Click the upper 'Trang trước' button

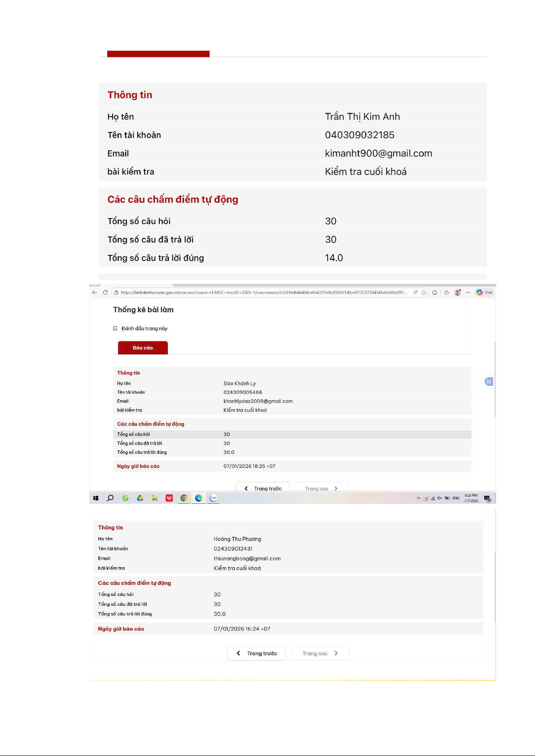263,488
